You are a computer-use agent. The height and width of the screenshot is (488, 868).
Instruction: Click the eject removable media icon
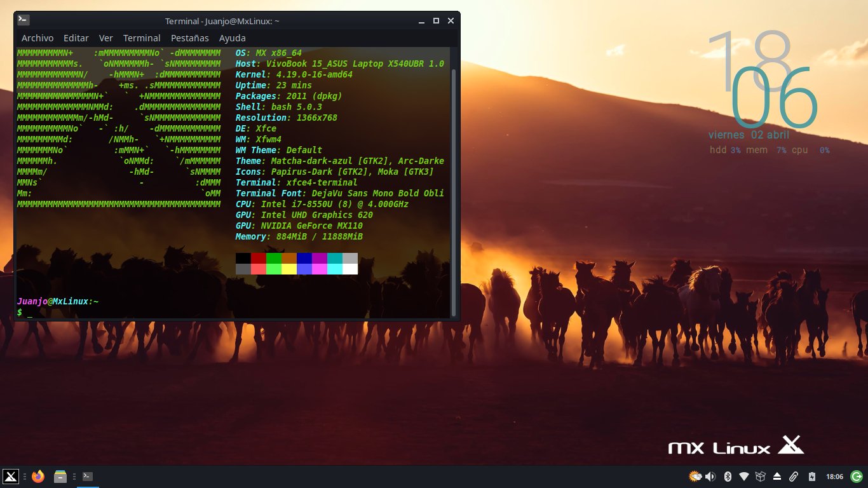pyautogui.click(x=776, y=477)
